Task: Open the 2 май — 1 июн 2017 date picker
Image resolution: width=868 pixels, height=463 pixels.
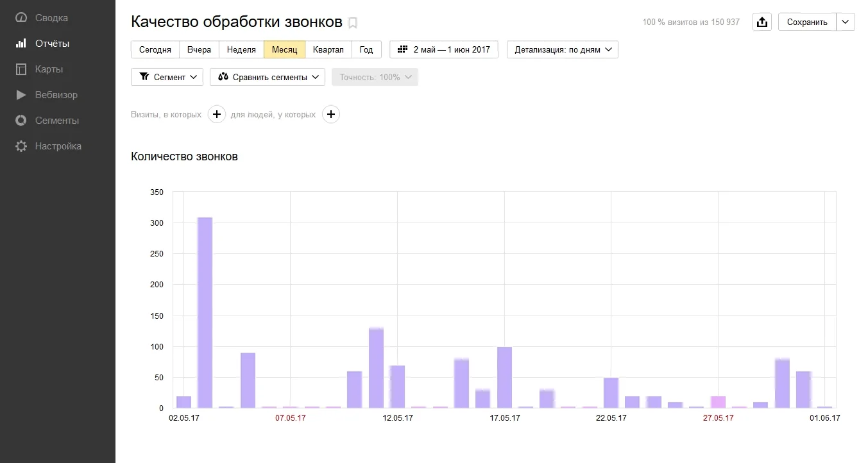Action: pyautogui.click(x=444, y=49)
